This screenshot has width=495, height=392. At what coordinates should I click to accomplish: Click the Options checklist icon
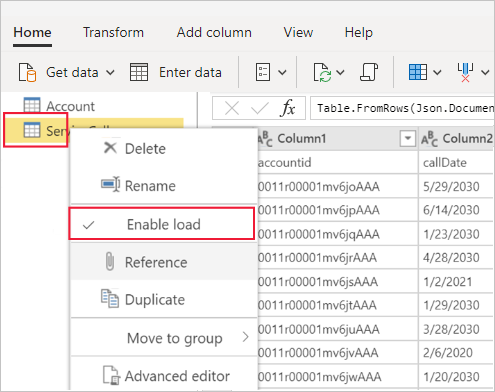coord(263,72)
